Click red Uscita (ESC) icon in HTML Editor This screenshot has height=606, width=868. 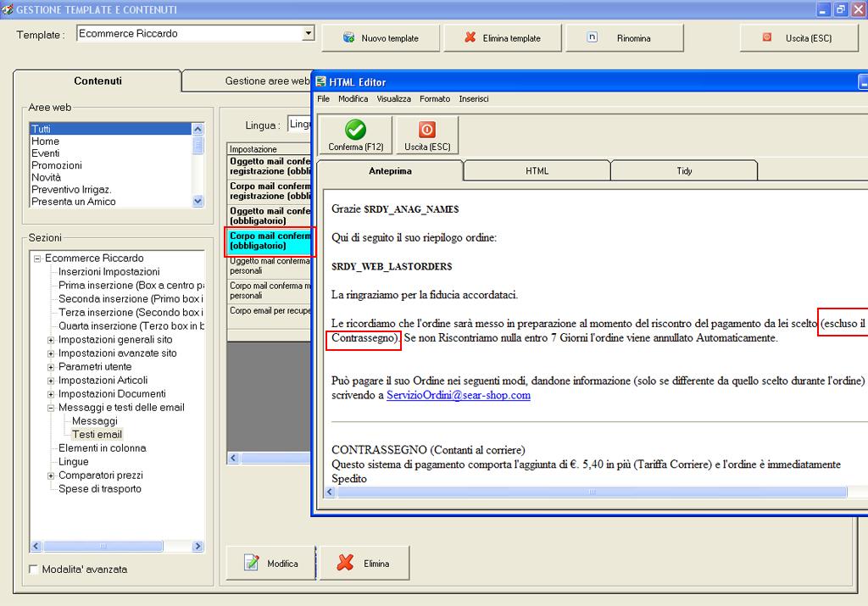(x=427, y=130)
